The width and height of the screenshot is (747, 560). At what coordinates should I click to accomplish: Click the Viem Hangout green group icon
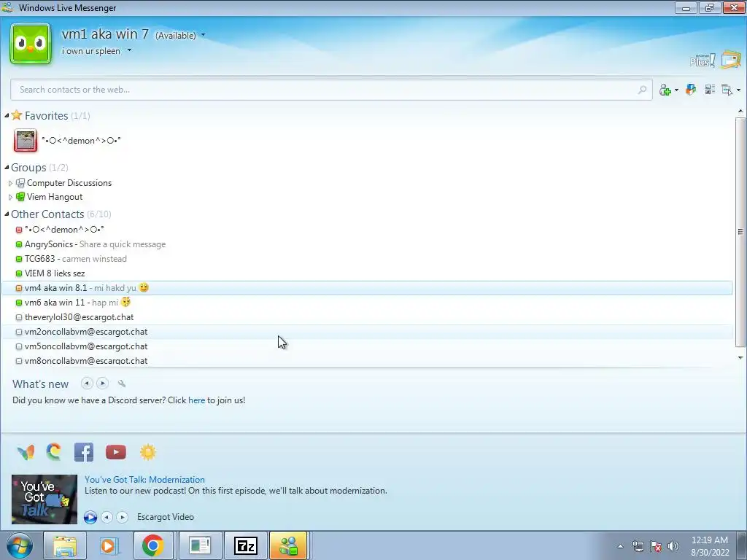coord(20,197)
